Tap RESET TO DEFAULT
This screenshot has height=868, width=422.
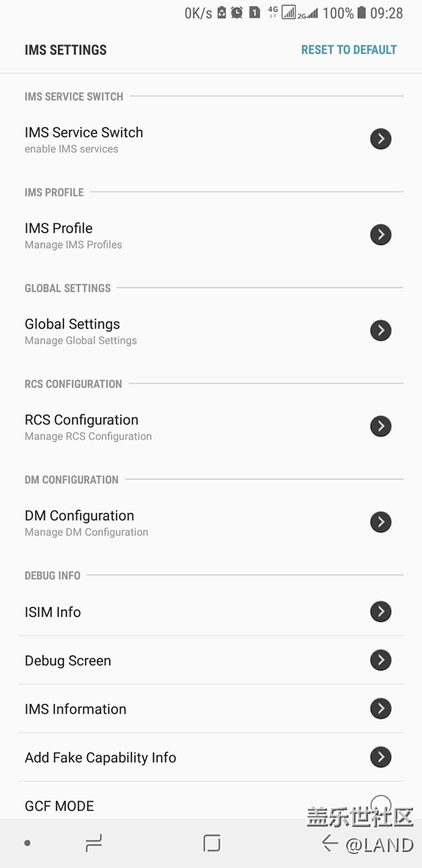coord(349,49)
